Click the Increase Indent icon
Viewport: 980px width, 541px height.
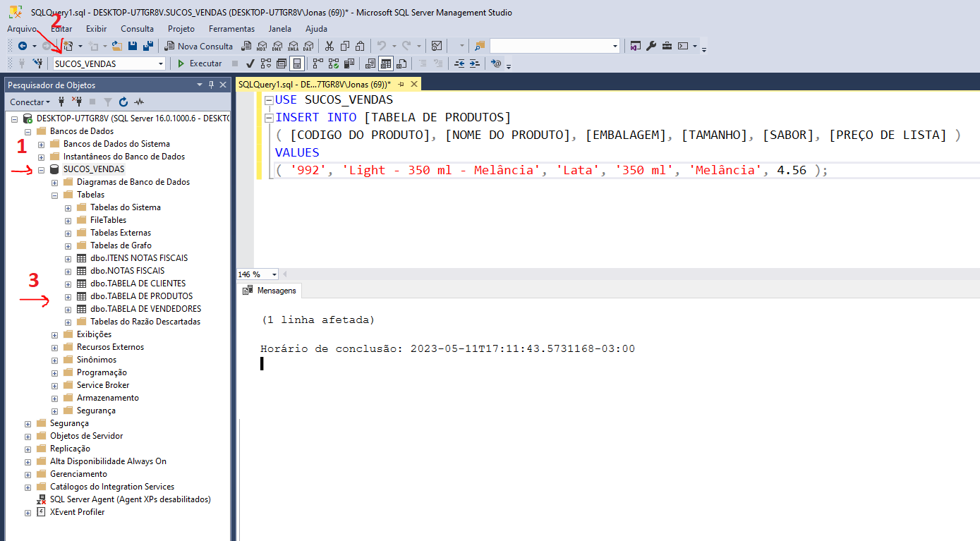pos(475,63)
